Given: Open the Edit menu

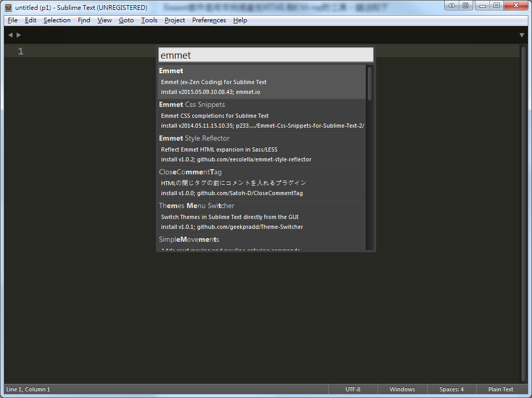Looking at the screenshot, I should tap(31, 20).
